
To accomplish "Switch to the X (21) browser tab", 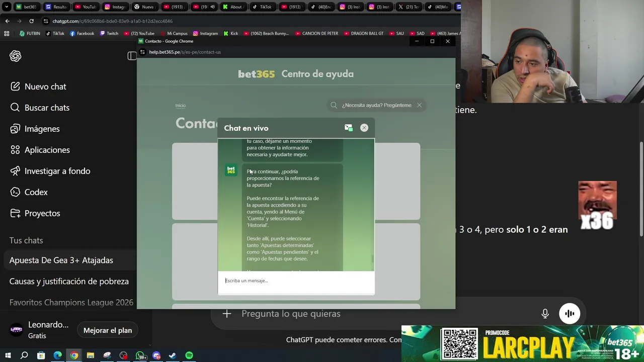I will coord(409,7).
